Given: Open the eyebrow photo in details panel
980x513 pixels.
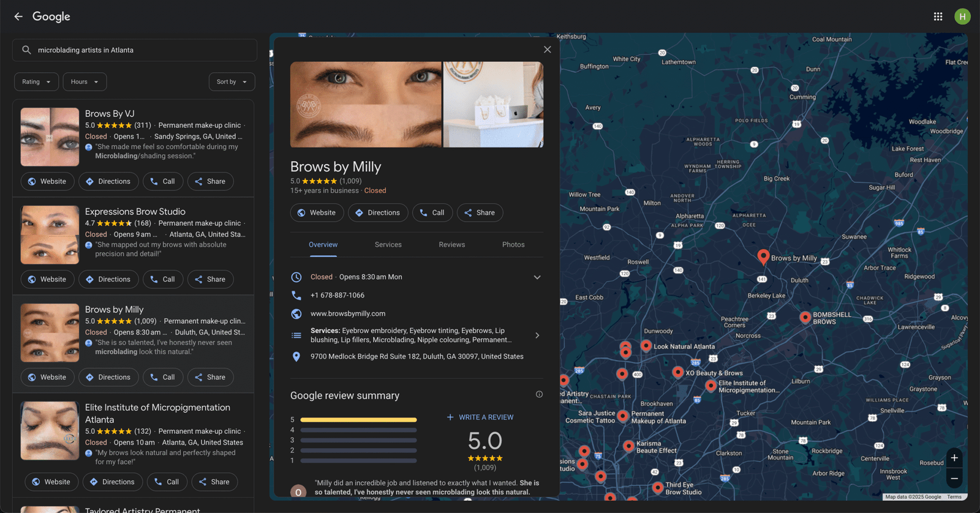Looking at the screenshot, I should (x=366, y=104).
